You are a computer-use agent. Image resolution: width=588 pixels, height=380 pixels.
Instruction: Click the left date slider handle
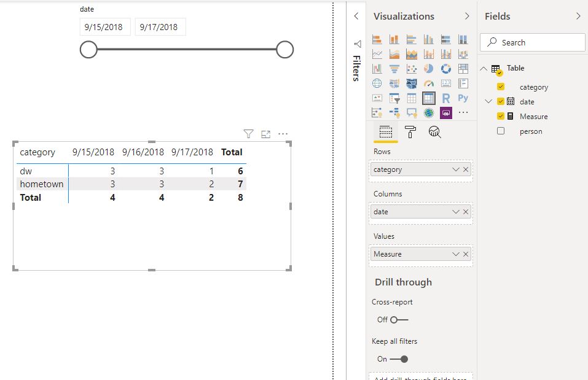88,50
